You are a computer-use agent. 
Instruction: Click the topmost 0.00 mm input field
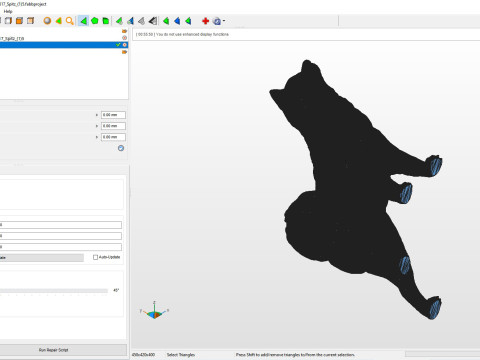tap(113, 115)
